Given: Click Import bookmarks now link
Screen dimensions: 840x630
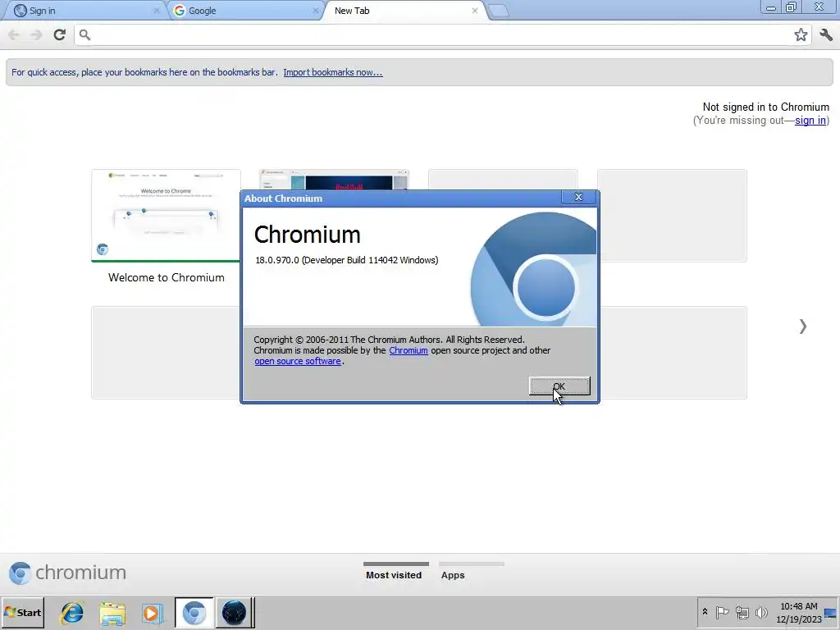Looking at the screenshot, I should pyautogui.click(x=333, y=72).
